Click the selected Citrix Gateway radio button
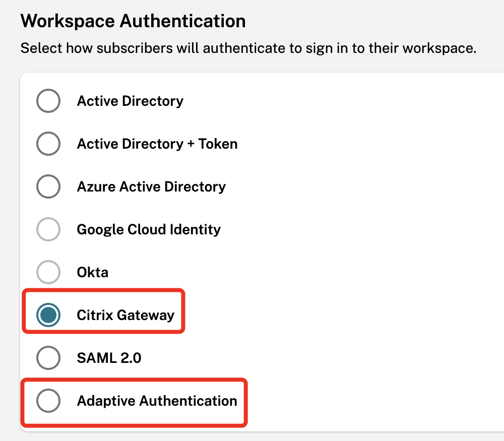This screenshot has width=504, height=441. [x=48, y=315]
